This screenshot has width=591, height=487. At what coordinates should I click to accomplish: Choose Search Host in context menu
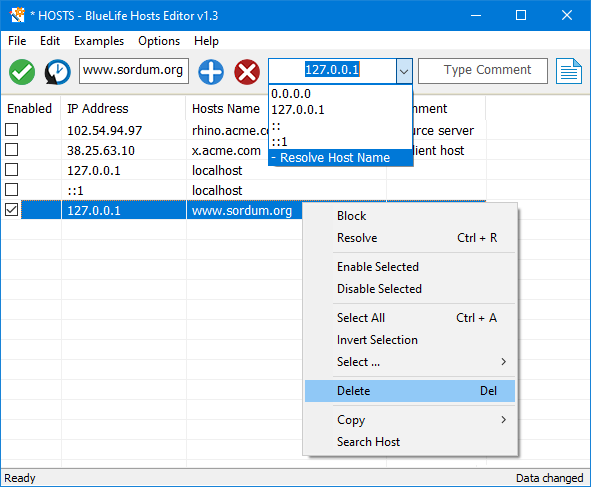tap(410, 441)
